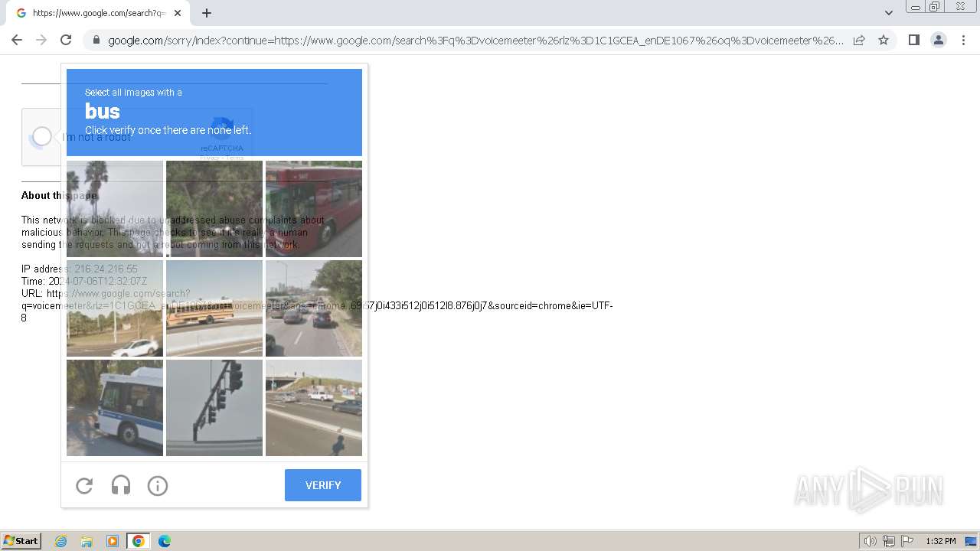Open Action Center flag tray icon

coord(907,541)
